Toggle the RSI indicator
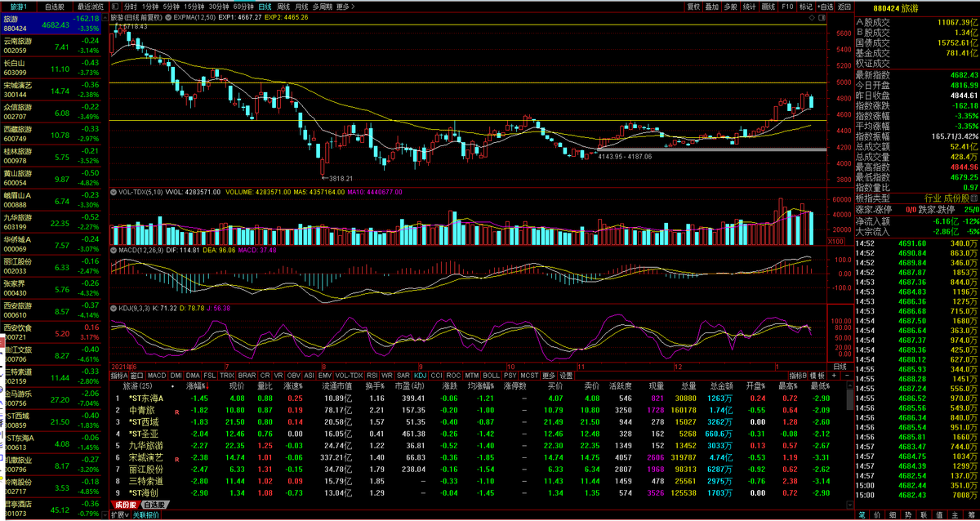 pyautogui.click(x=374, y=376)
